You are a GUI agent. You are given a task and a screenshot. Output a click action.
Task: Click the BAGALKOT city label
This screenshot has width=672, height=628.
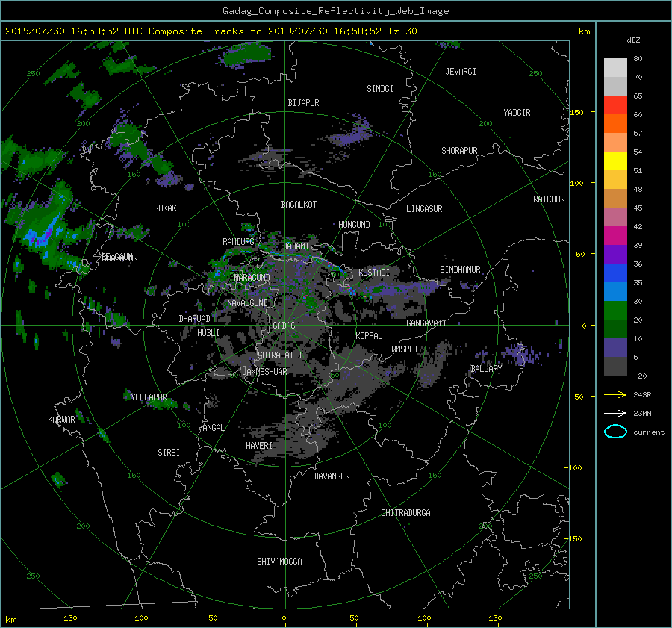tap(299, 205)
